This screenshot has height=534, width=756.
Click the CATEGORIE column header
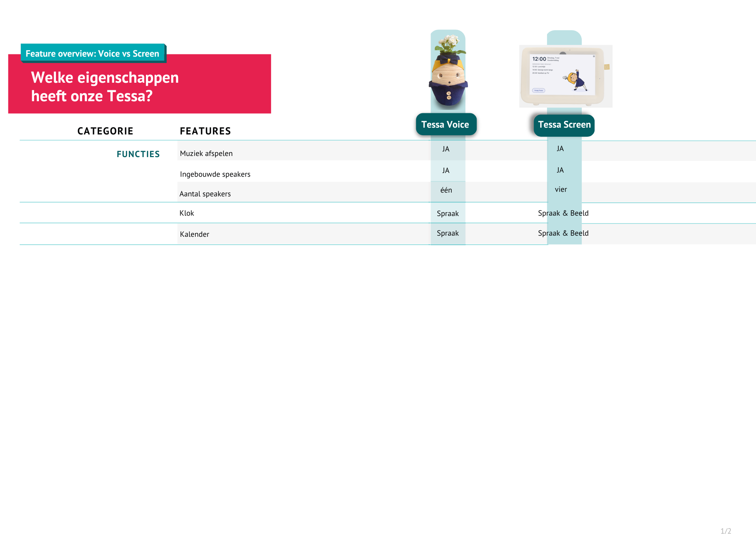pyautogui.click(x=105, y=131)
